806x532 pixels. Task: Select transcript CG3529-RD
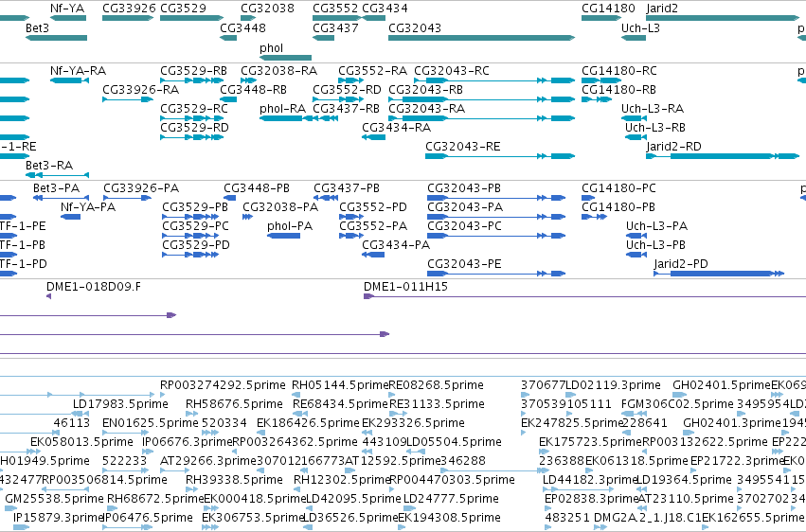[x=195, y=128]
